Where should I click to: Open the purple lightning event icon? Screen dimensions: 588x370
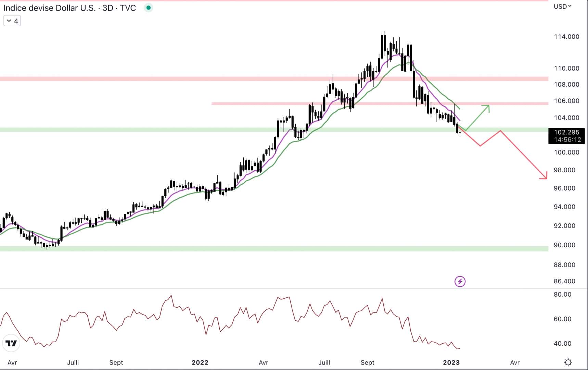pos(460,282)
